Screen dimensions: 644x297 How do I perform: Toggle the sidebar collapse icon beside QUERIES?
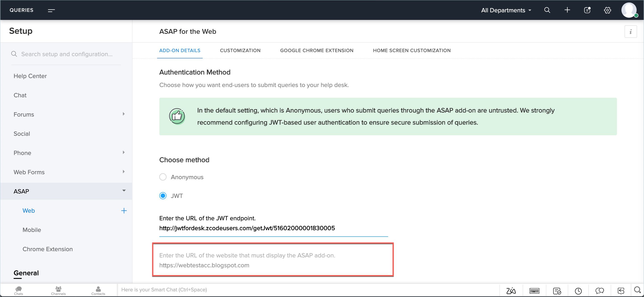(x=51, y=10)
